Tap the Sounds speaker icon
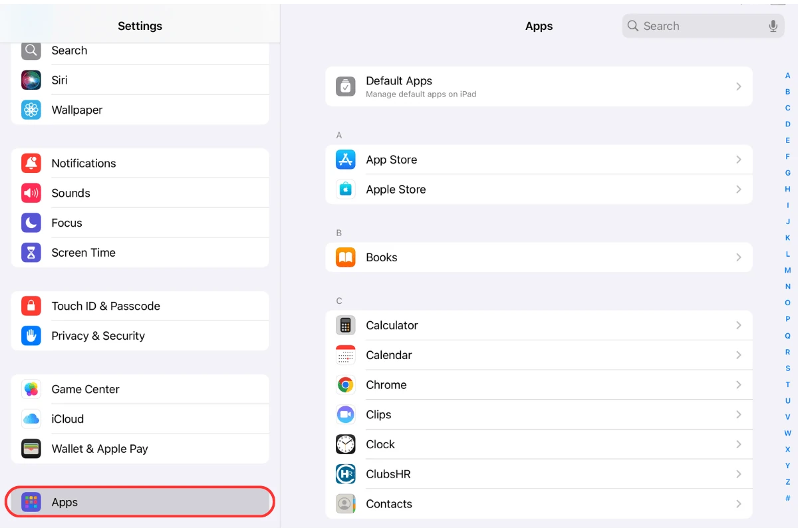This screenshot has height=532, width=798. click(x=31, y=193)
